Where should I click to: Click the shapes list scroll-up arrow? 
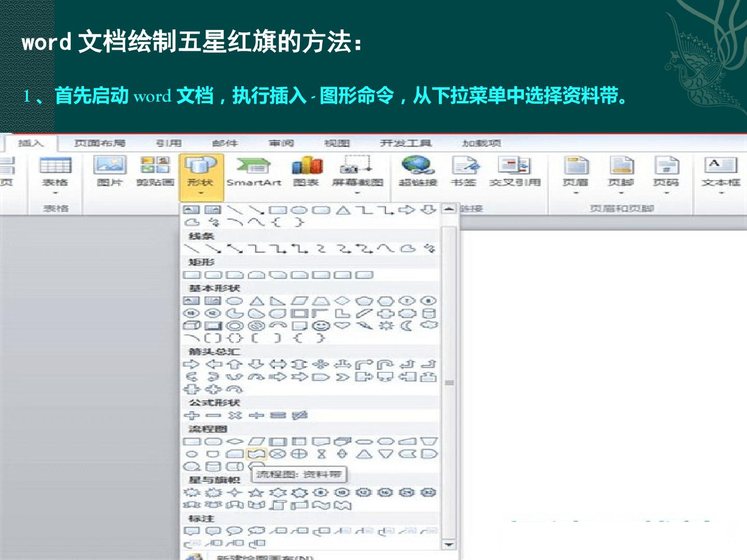[449, 209]
